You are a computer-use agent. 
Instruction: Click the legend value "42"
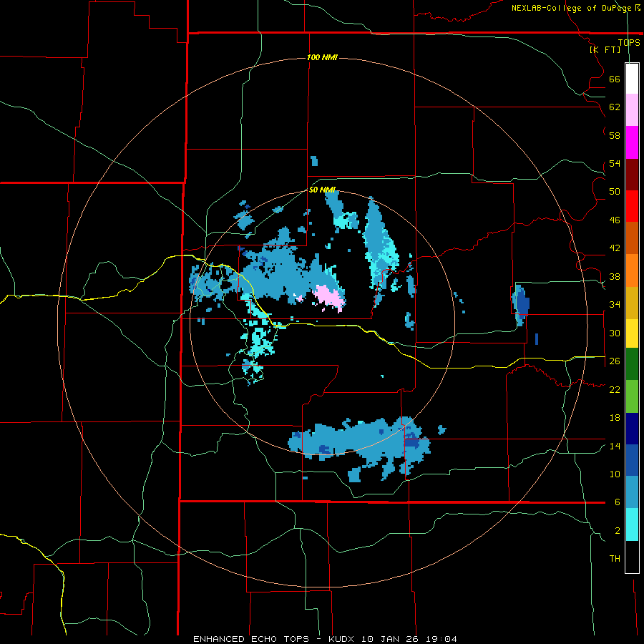pyautogui.click(x=615, y=248)
